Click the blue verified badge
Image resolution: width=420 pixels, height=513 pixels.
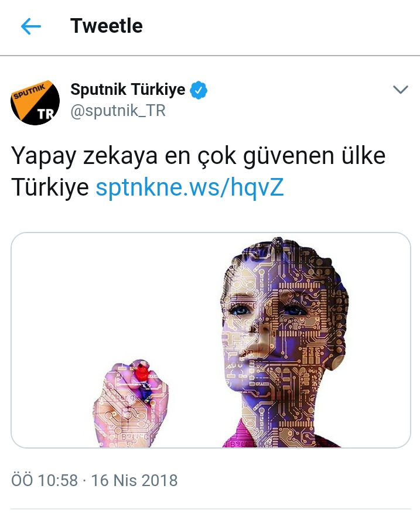point(199,90)
